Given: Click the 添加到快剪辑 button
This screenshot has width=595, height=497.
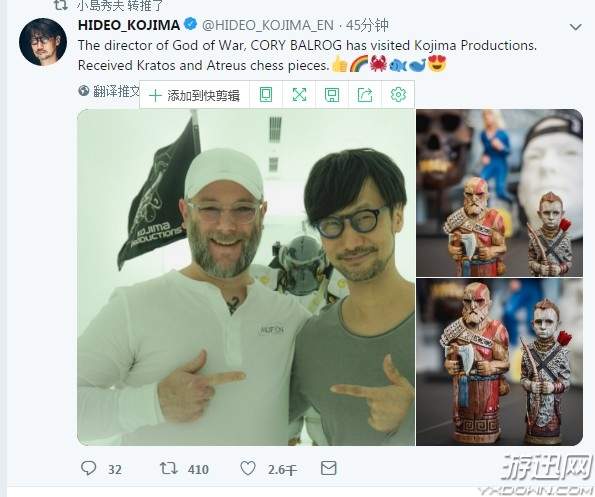Looking at the screenshot, I should [194, 95].
